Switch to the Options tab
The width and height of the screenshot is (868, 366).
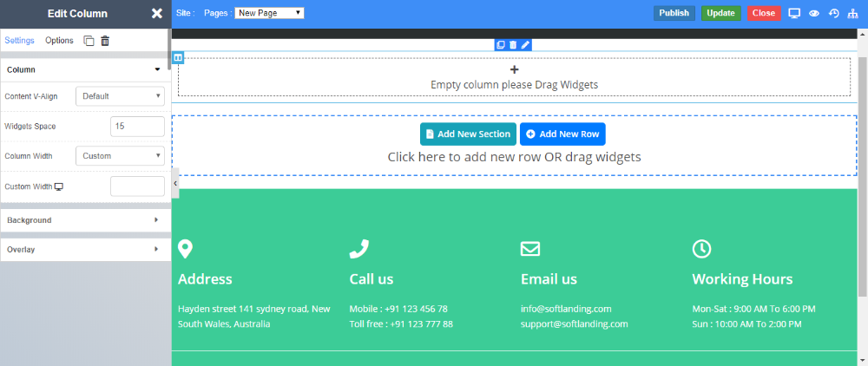point(59,41)
